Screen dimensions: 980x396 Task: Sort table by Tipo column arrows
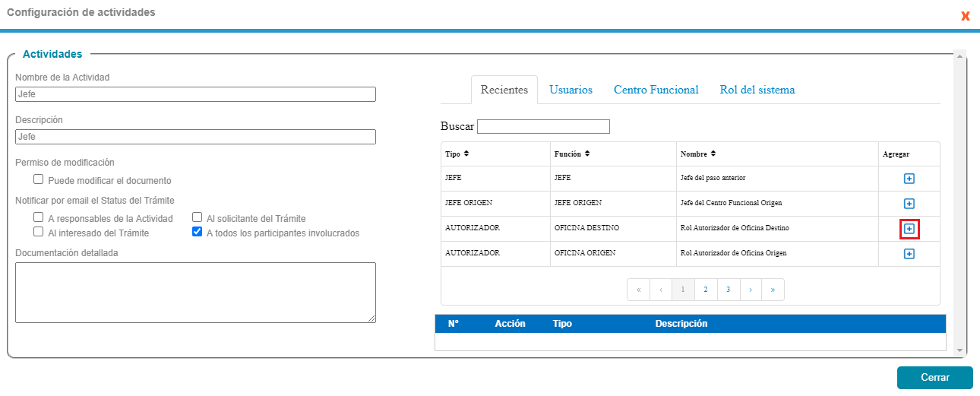coord(466,154)
